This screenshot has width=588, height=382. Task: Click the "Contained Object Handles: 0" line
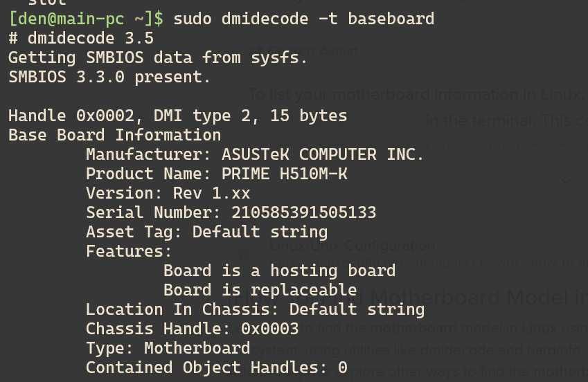coord(216,367)
